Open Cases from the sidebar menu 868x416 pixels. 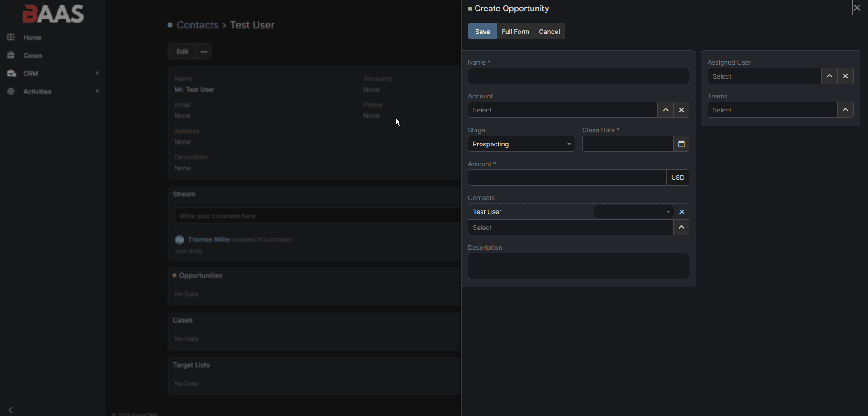click(x=33, y=55)
